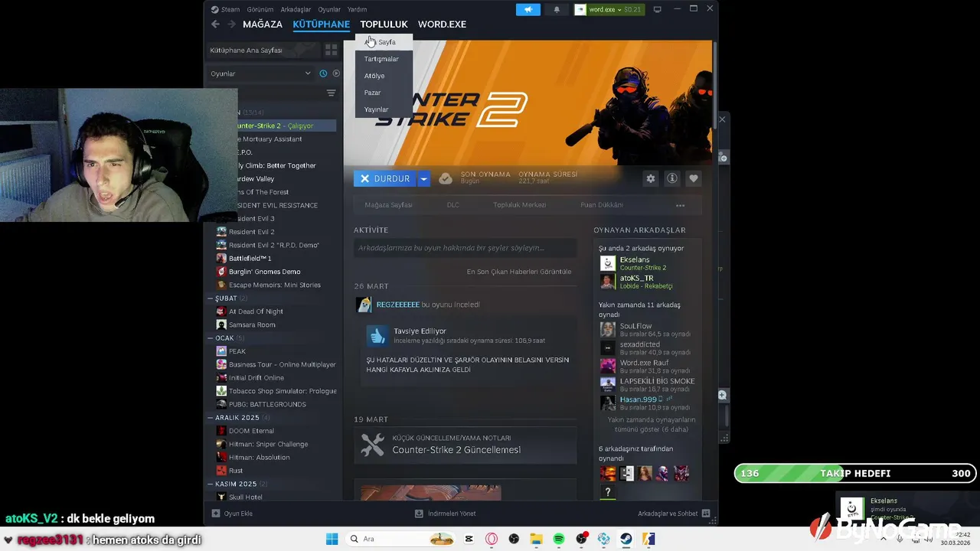Collapse the KASIM 2025 games group
The height and width of the screenshot is (551, 980).
(211, 484)
